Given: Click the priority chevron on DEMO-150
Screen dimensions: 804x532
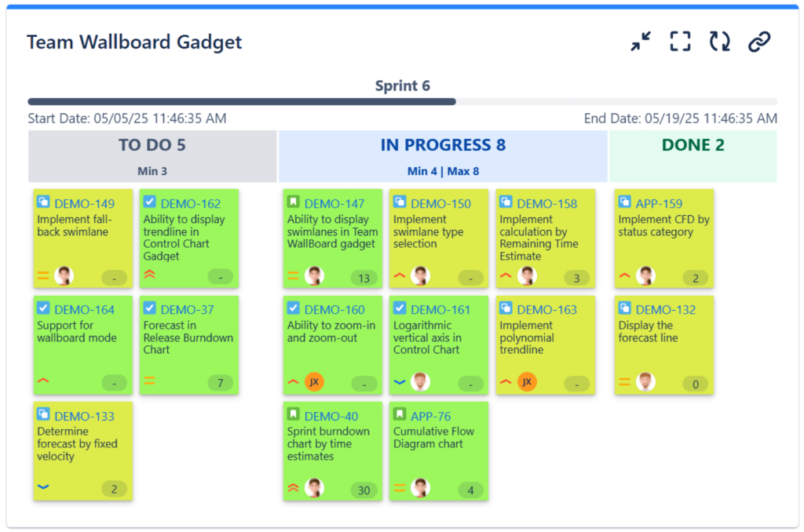Looking at the screenshot, I should tap(399, 275).
